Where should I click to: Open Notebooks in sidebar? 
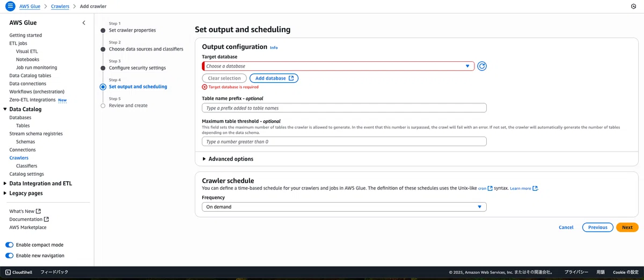pyautogui.click(x=27, y=60)
